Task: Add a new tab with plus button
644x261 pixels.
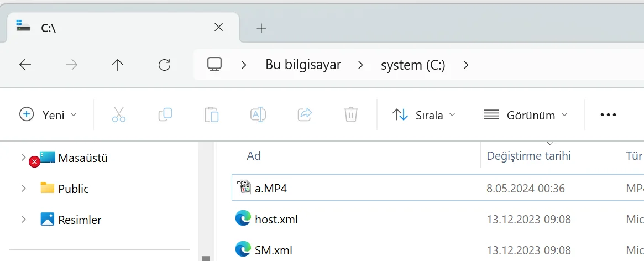Action: [261, 28]
